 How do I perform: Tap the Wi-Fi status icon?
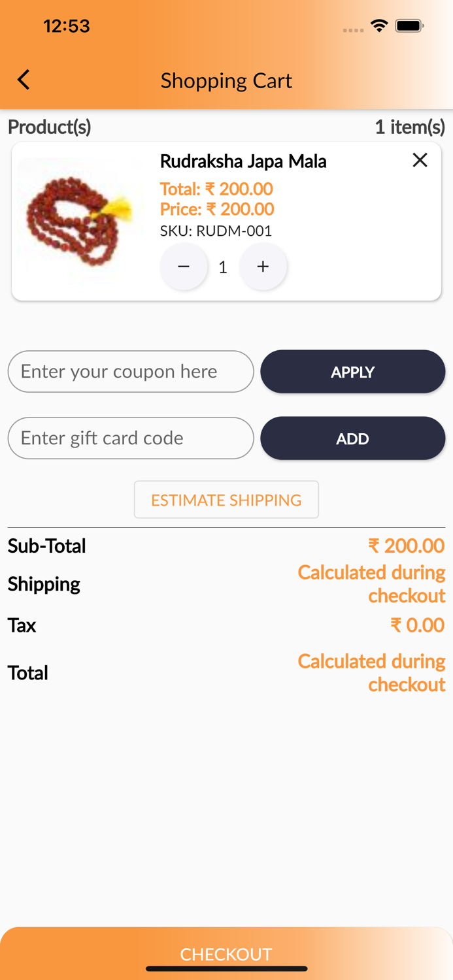[x=378, y=26]
